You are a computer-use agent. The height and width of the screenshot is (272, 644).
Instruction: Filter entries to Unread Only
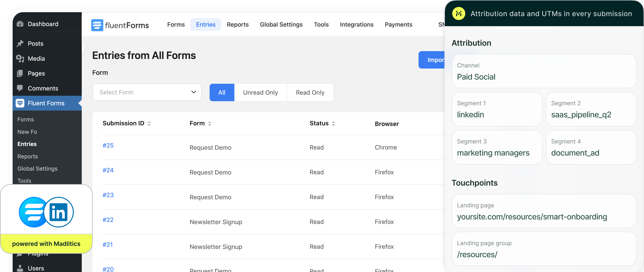point(260,92)
